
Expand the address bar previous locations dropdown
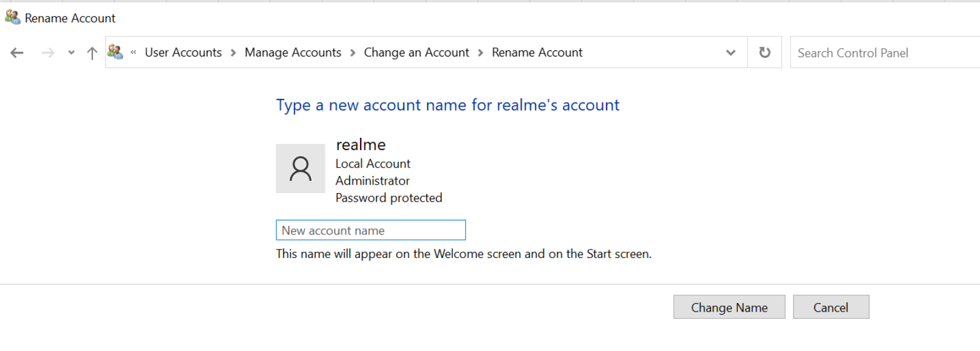coord(730,53)
